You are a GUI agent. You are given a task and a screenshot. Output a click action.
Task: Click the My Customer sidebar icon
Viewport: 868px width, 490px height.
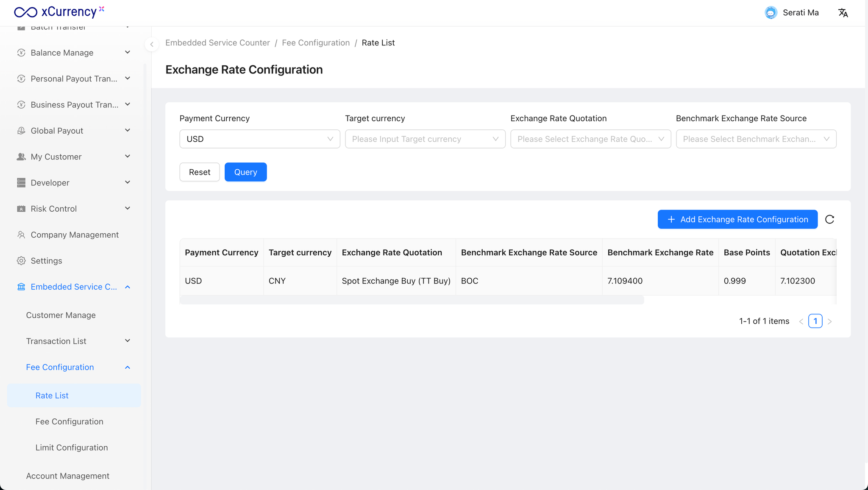21,157
